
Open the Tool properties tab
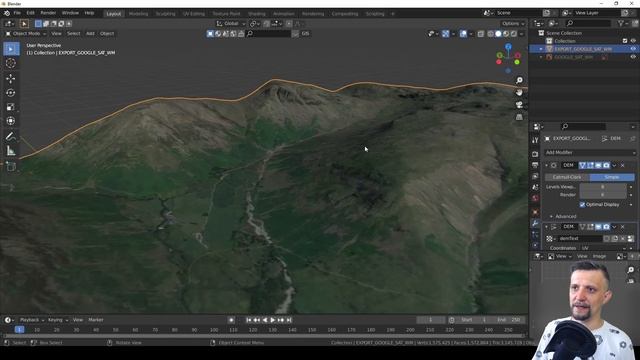click(535, 140)
